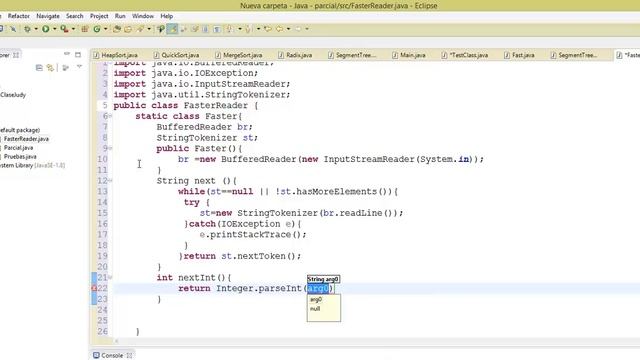Click the Toggle Breadcrumb icon
This screenshot has height=360, width=640.
point(161,29)
